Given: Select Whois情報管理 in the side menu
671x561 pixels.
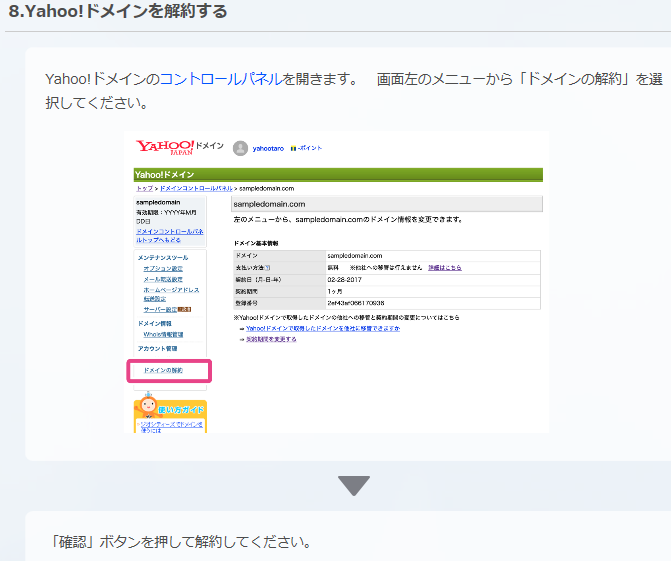Looking at the screenshot, I should point(163,335).
